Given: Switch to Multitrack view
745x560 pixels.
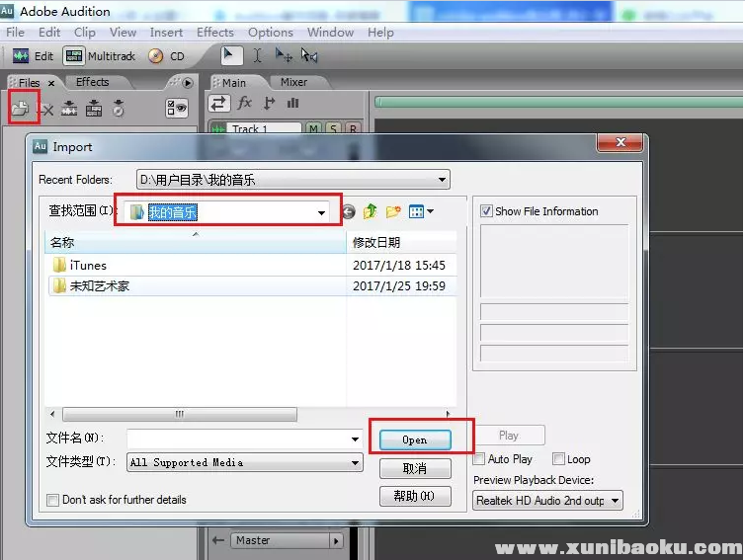Looking at the screenshot, I should pos(100,56).
